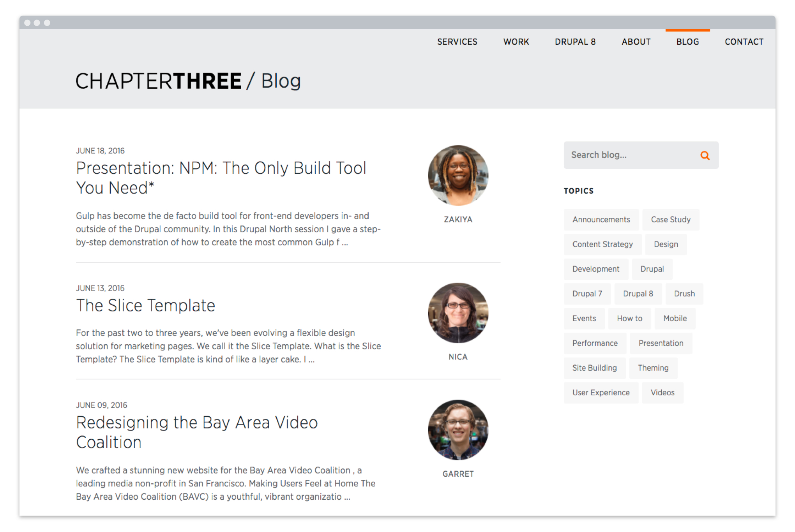Select the Blog navigation tab
The height and width of the screenshot is (532, 795).
point(687,42)
